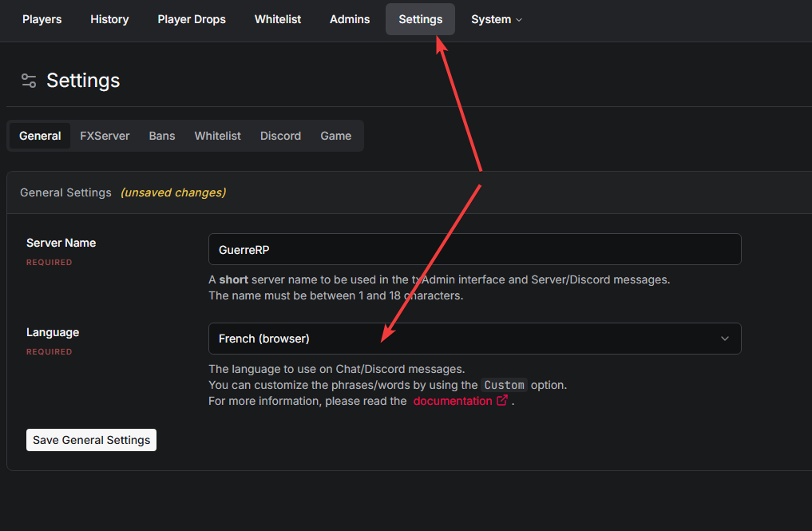This screenshot has height=531, width=812.
Task: Navigate to the Admins page
Action: [x=350, y=19]
